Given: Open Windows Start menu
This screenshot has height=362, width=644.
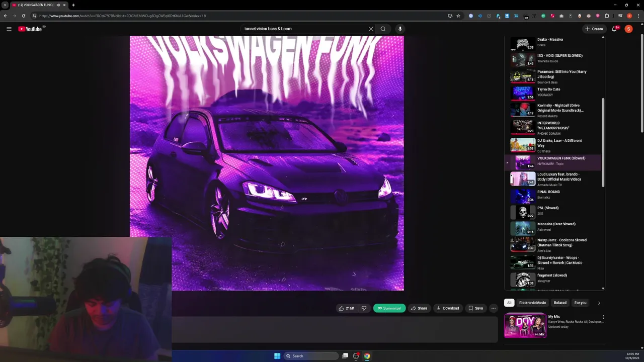Looking at the screenshot, I should (x=277, y=356).
